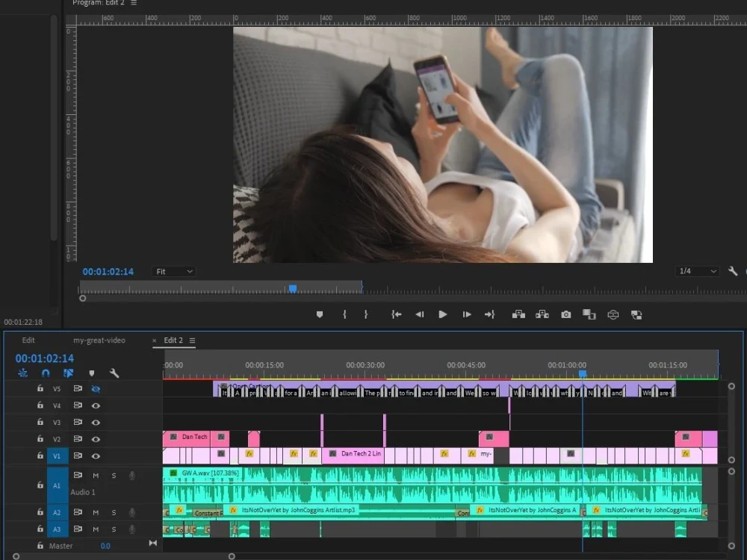Lock the A1 audio track

pos(40,485)
